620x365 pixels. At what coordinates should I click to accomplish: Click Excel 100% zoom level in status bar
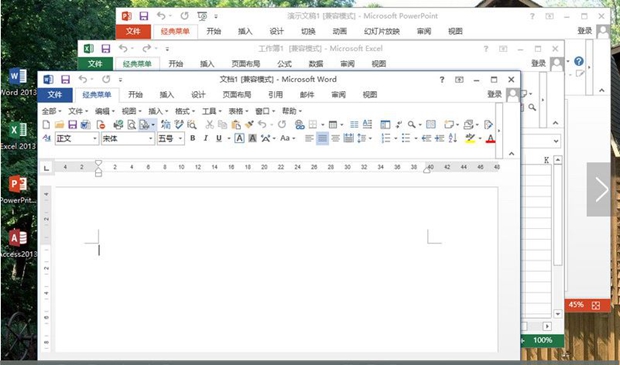pos(542,340)
